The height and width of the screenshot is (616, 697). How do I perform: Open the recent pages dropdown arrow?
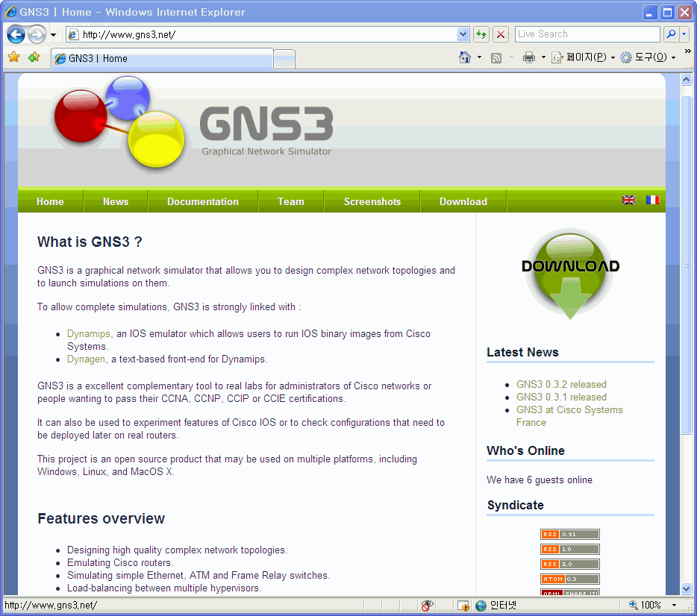53,34
